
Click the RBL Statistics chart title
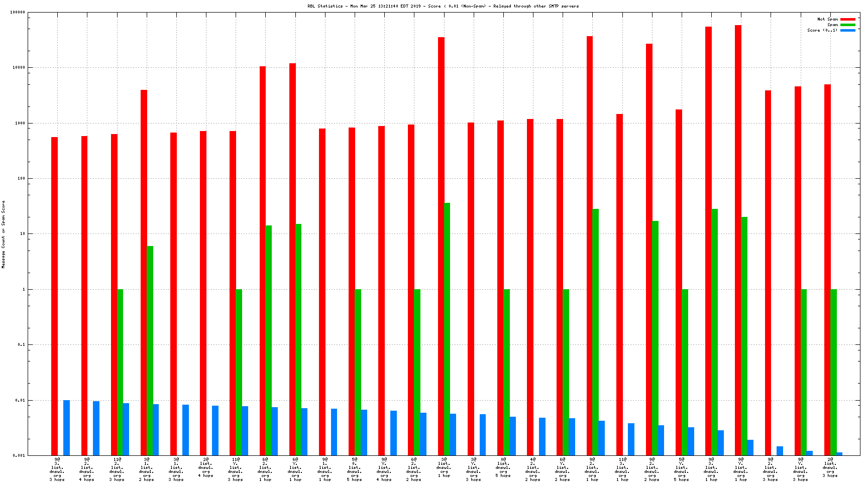[x=443, y=6]
